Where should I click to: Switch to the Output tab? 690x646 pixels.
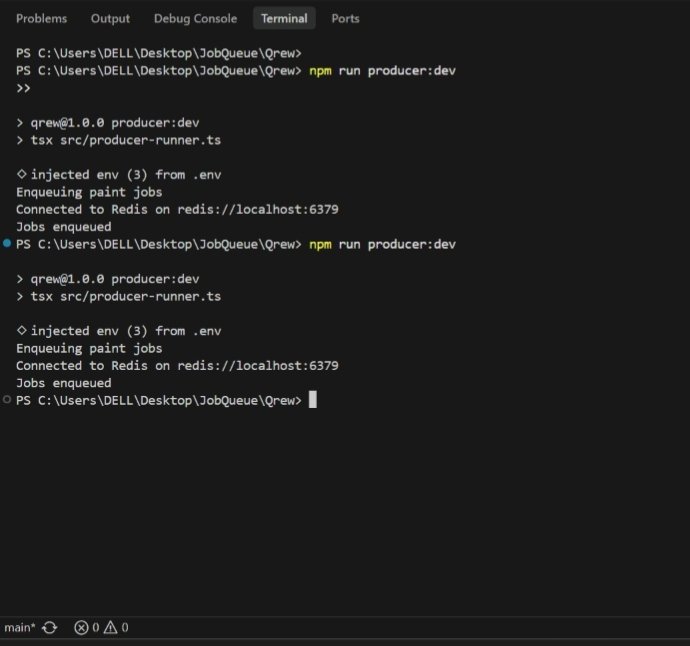coord(110,18)
